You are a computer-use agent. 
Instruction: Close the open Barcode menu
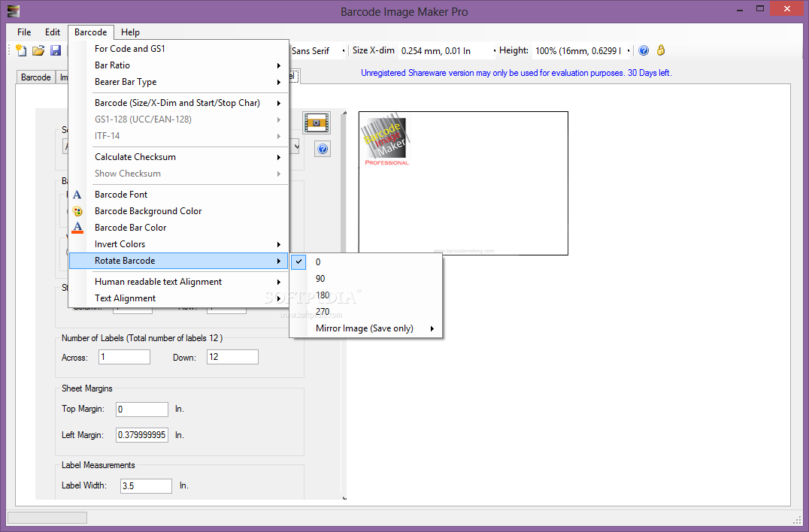coord(90,32)
